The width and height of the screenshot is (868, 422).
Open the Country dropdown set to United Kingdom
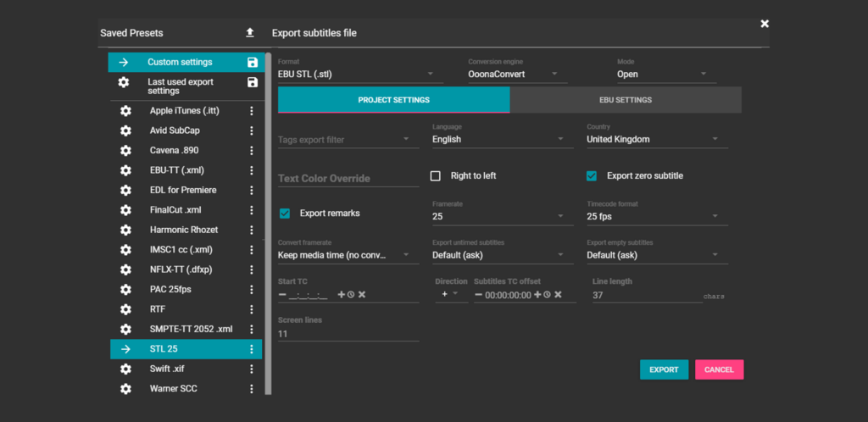tap(657, 139)
